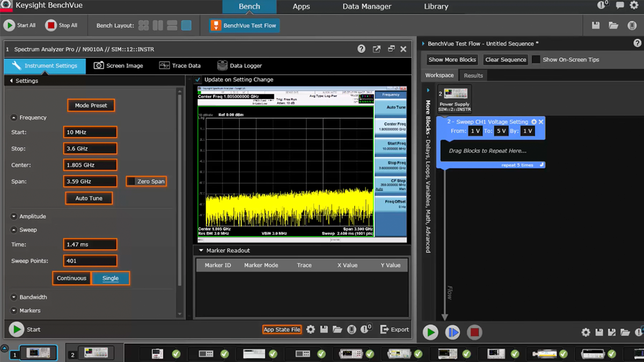
Task: Open the Data Manager menu tab
Action: click(367, 6)
